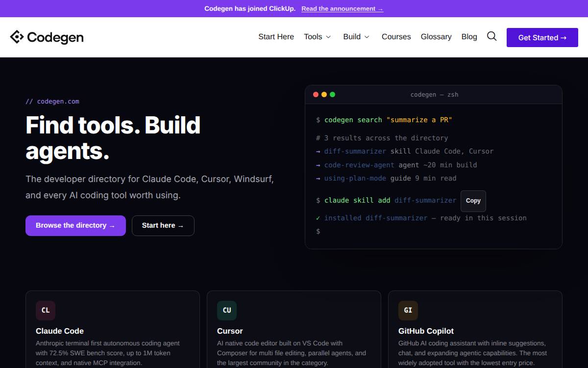Click the // codegen.com label
The height and width of the screenshot is (368, 588).
tap(52, 102)
